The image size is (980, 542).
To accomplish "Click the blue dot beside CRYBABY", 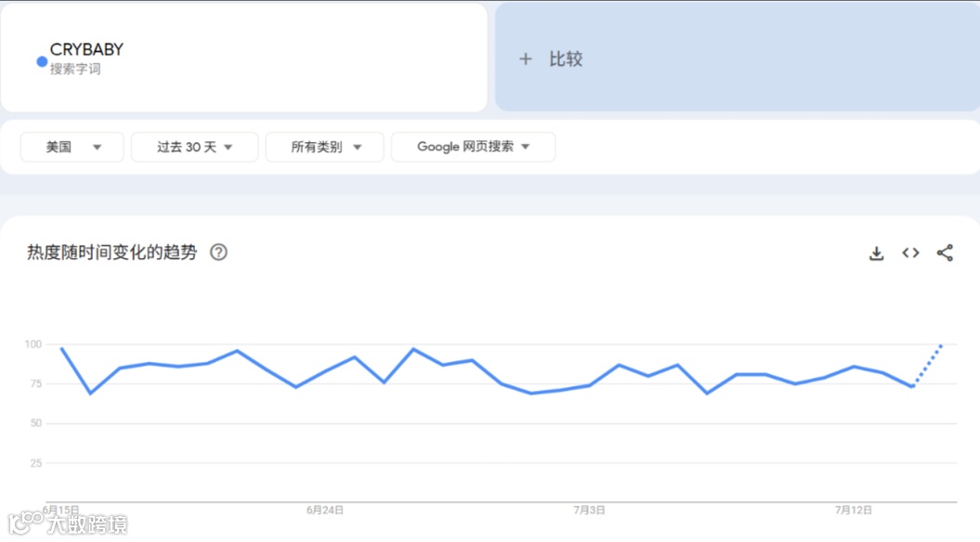I will [x=42, y=61].
